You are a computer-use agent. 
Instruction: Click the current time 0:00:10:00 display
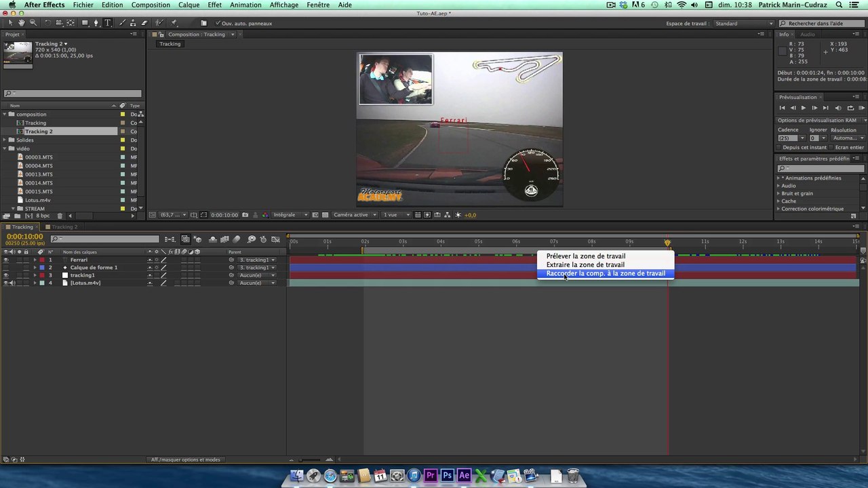24,237
